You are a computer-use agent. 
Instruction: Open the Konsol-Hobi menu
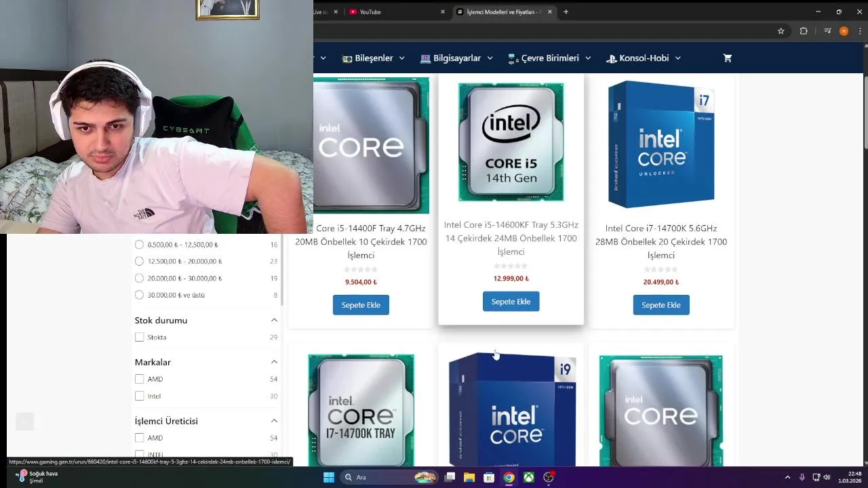(x=644, y=58)
